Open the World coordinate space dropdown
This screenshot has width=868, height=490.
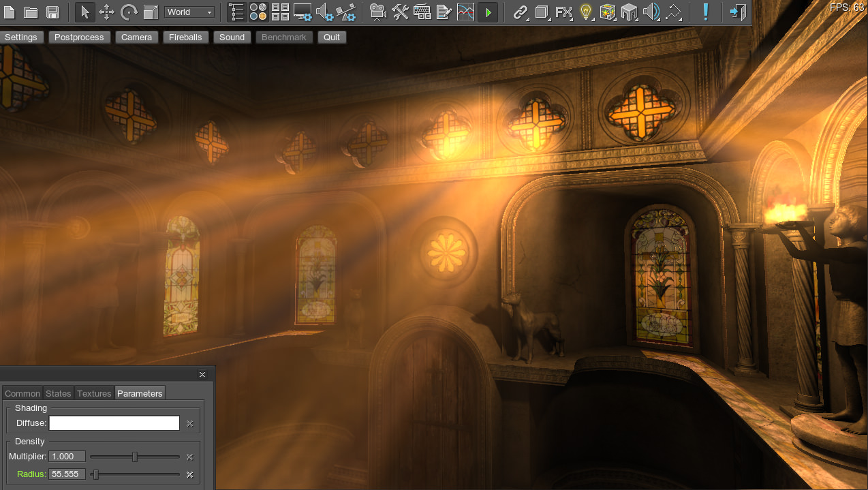click(x=189, y=12)
